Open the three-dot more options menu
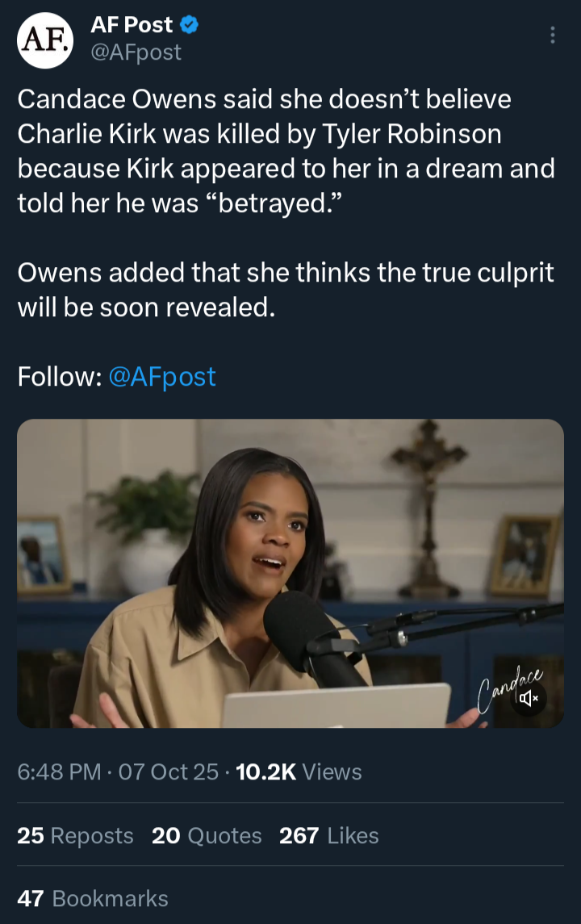This screenshot has height=924, width=581. (x=552, y=35)
